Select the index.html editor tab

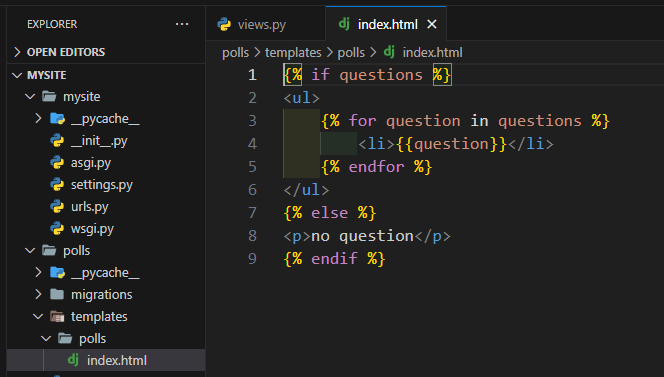point(387,24)
